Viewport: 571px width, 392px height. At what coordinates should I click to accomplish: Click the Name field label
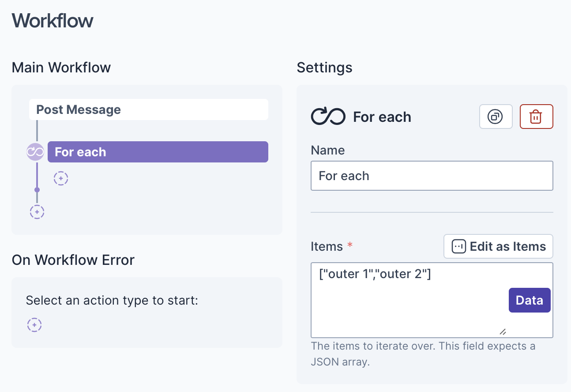(328, 150)
